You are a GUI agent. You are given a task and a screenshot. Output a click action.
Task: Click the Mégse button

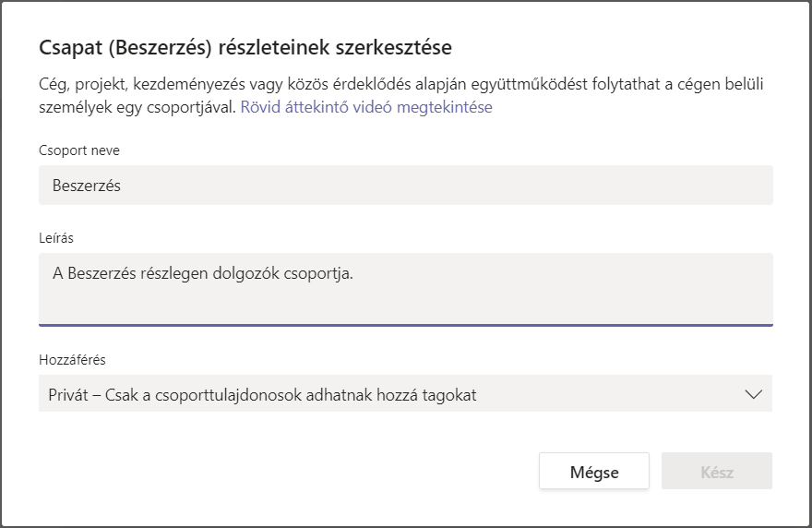[x=594, y=472]
